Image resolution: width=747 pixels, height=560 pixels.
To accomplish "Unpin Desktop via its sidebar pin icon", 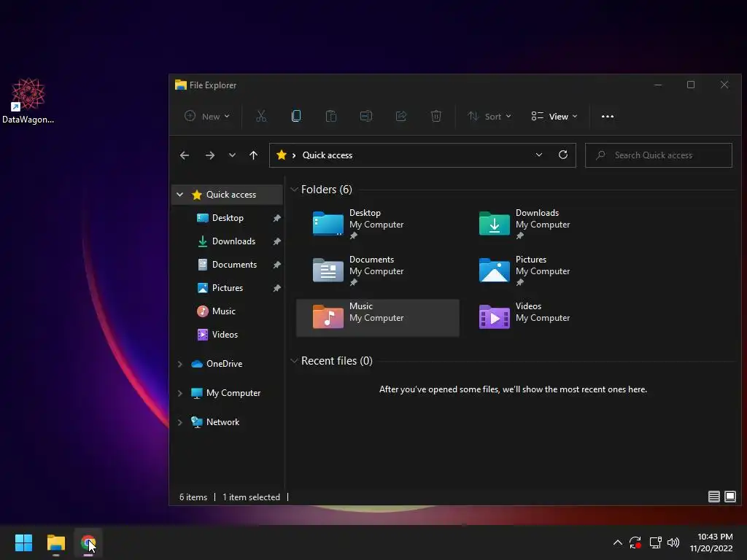I will [x=276, y=218].
